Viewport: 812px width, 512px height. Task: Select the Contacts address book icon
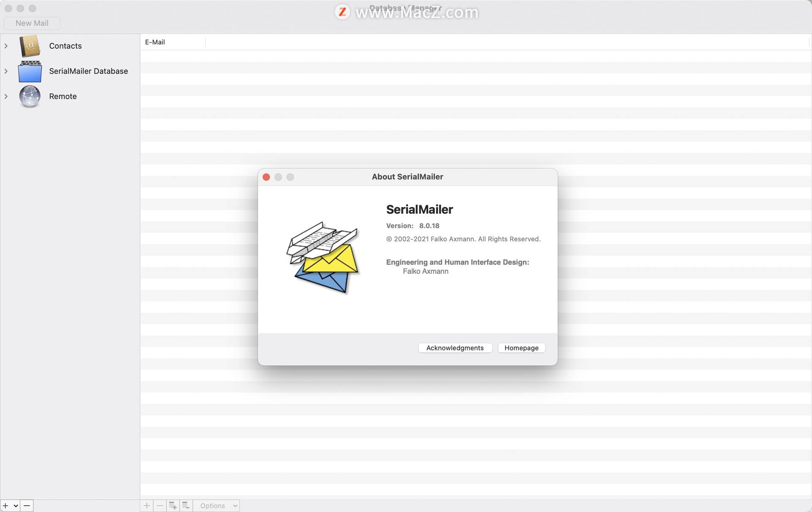click(x=30, y=46)
